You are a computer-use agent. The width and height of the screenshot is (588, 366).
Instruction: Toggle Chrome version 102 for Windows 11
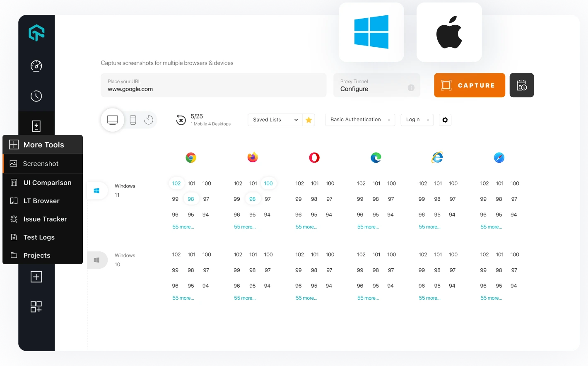tap(176, 183)
